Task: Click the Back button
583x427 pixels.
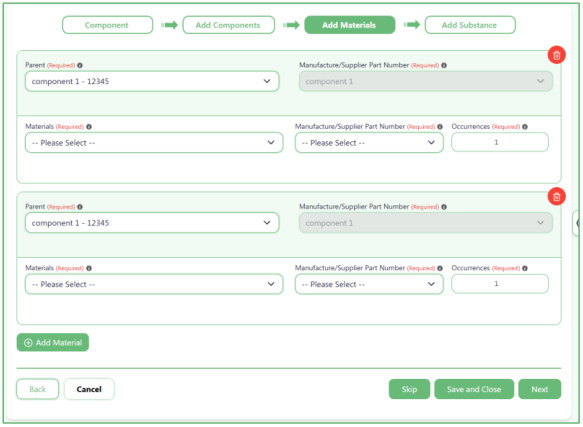Action: [38, 389]
